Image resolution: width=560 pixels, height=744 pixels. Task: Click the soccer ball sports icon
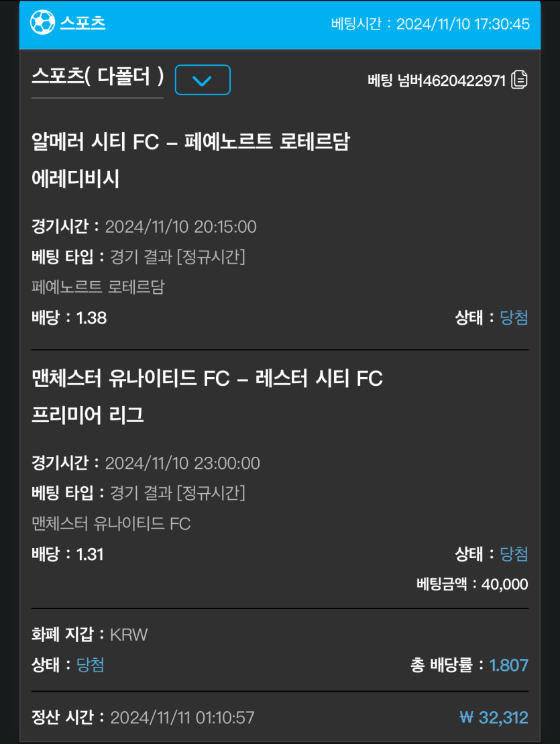coord(42,23)
